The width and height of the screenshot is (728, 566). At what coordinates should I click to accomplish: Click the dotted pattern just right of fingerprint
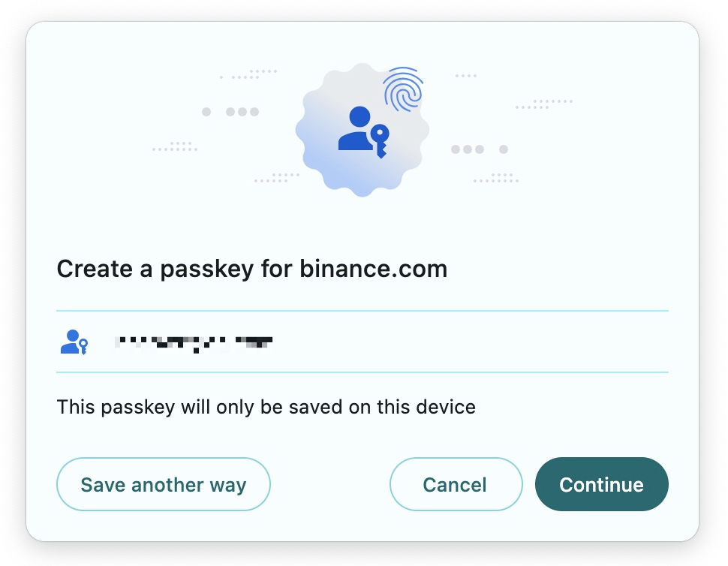pyautogui.click(x=466, y=76)
